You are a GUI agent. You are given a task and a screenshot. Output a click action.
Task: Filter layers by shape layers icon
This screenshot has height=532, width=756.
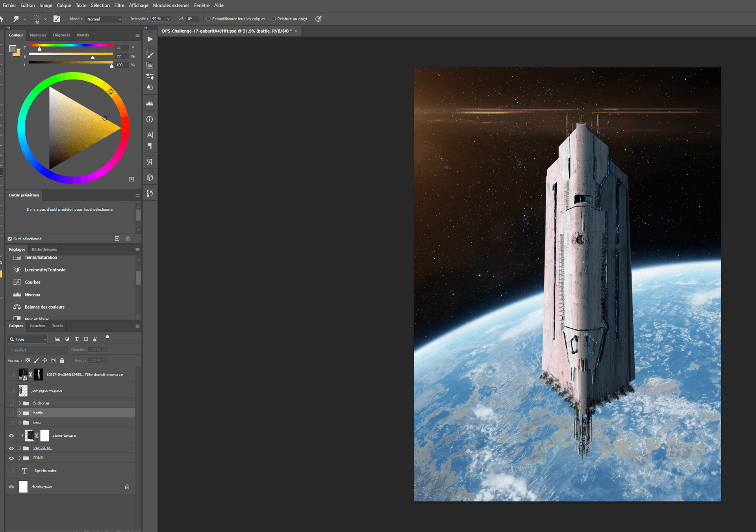coord(86,339)
